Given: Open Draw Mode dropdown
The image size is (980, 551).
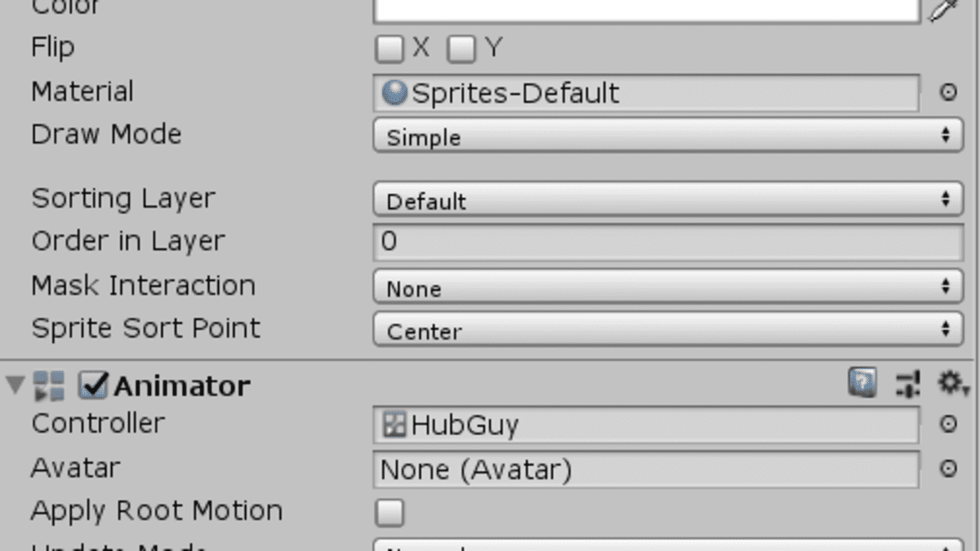Looking at the screenshot, I should [x=667, y=136].
